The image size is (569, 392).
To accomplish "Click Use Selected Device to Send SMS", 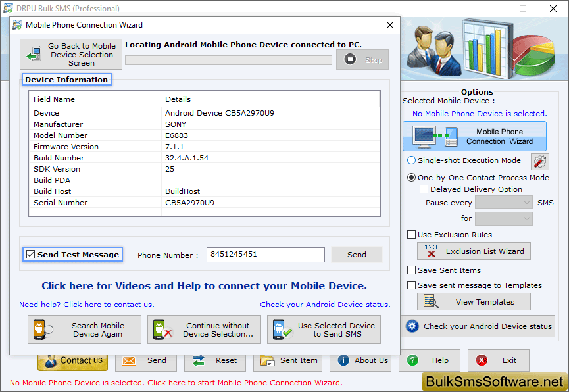I will [x=324, y=330].
